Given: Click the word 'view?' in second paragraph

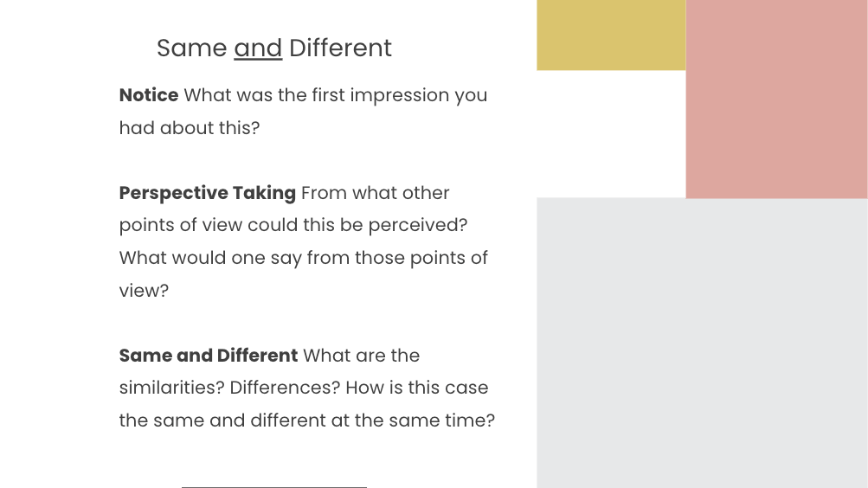Looking at the screenshot, I should (144, 291).
